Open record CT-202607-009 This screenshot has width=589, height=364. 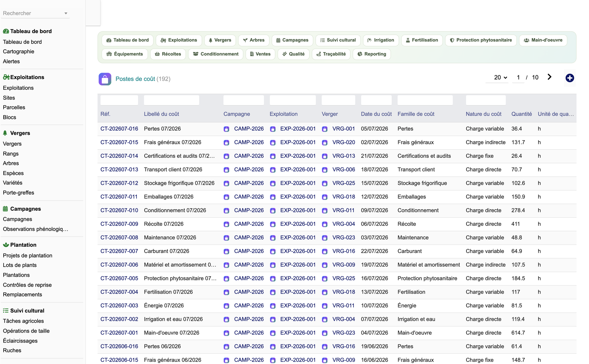pyautogui.click(x=119, y=224)
